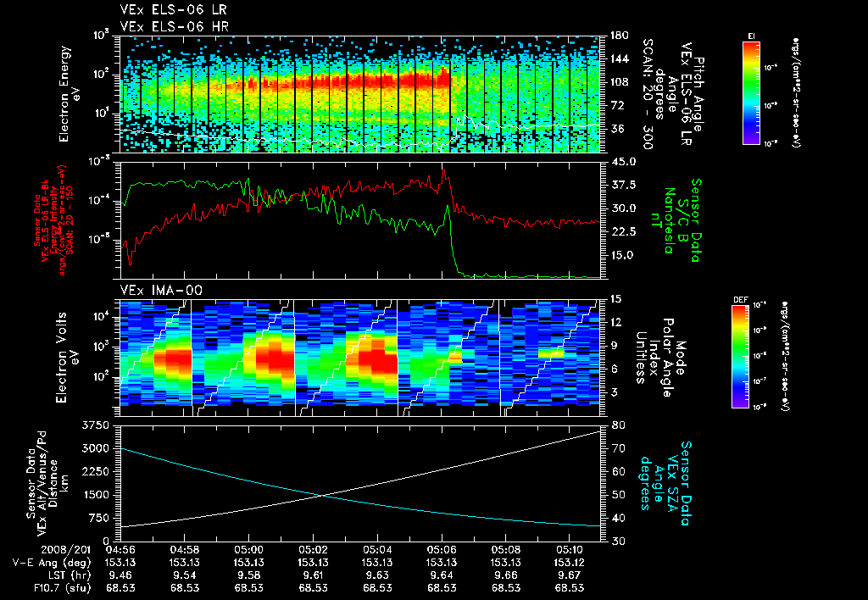This screenshot has height=600, width=868.
Task: Click the 2250 km altitude tick
Action: click(95, 471)
